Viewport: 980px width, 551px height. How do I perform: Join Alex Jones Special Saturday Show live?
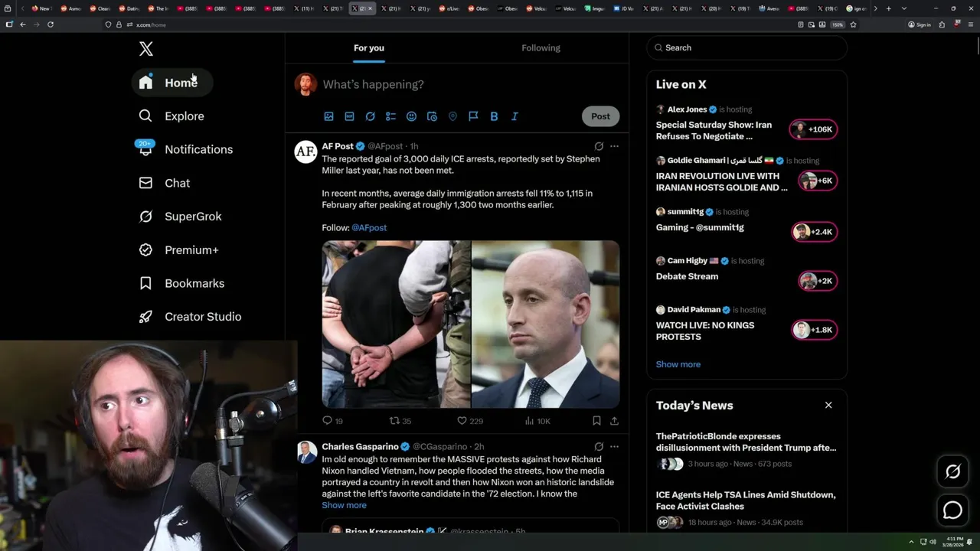[714, 131]
